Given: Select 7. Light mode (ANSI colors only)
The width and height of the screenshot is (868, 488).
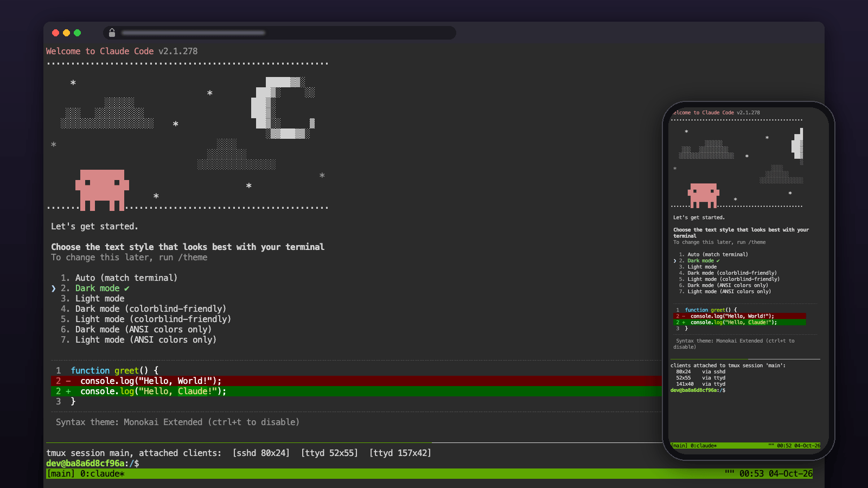Looking at the screenshot, I should tap(138, 339).
